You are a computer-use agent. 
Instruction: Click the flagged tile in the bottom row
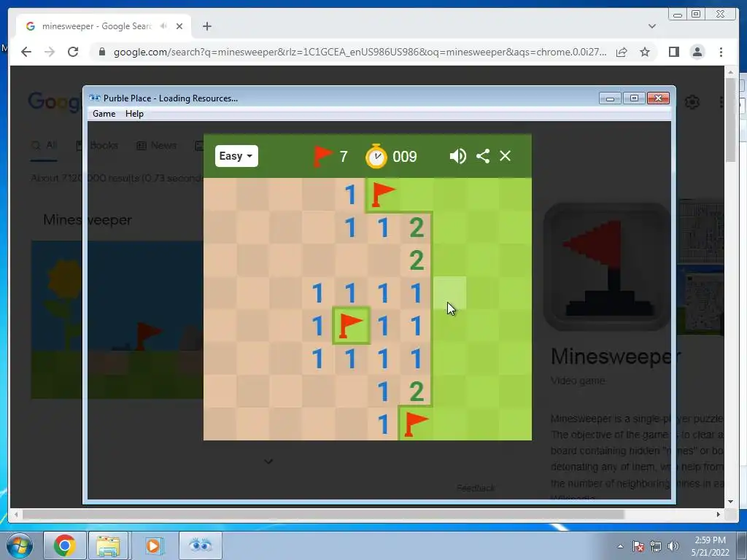[416, 424]
